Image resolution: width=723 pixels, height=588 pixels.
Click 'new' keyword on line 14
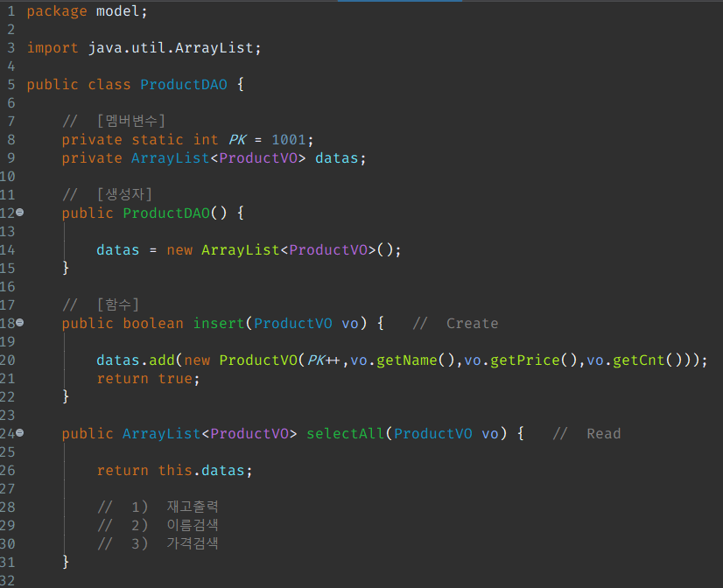pos(179,249)
